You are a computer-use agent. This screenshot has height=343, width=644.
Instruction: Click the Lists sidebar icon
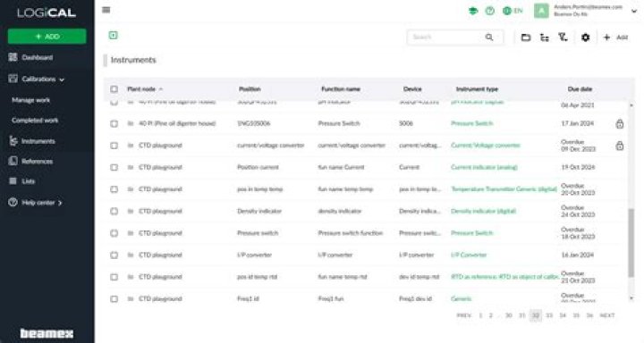point(13,181)
